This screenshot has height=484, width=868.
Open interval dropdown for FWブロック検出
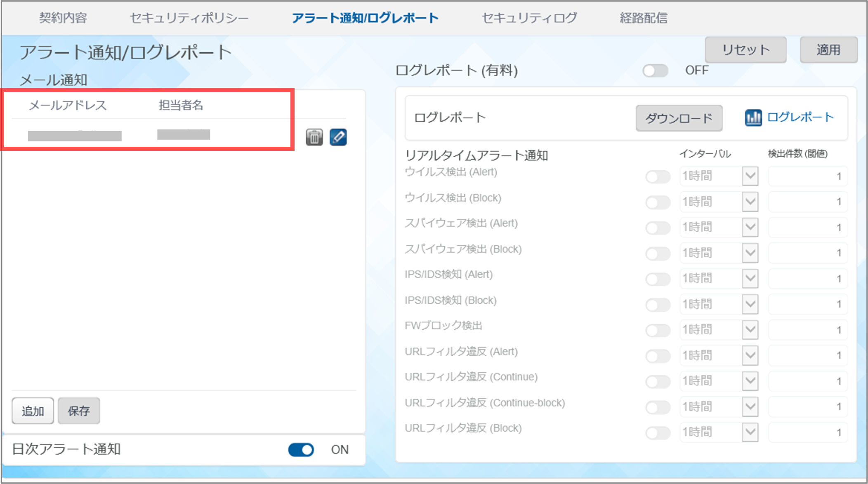[x=750, y=329]
